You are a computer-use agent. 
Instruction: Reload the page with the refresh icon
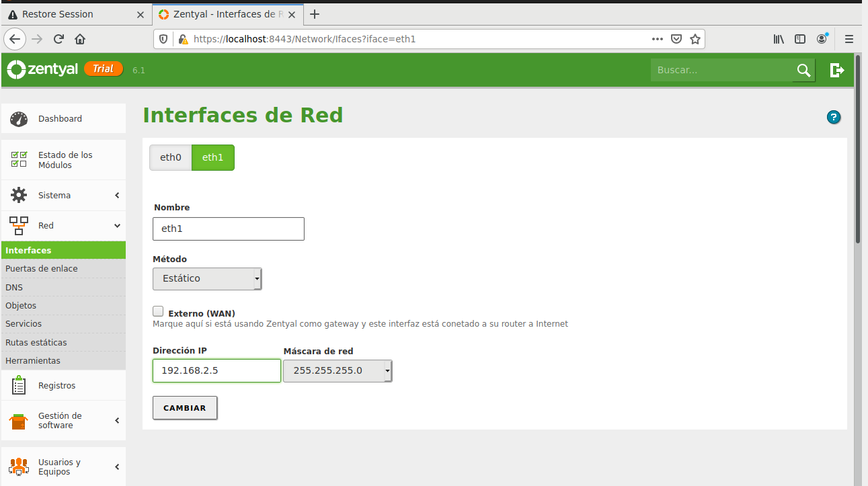tap(58, 39)
